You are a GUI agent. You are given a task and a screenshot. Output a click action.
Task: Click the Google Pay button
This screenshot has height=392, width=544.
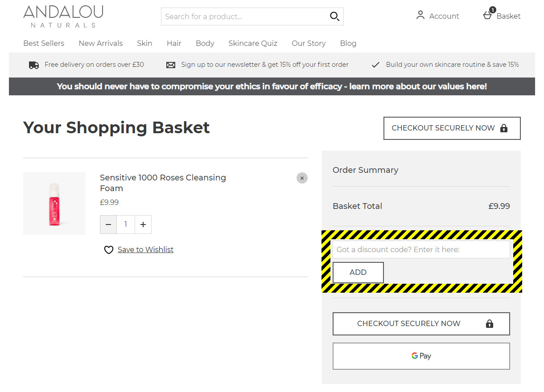click(421, 356)
